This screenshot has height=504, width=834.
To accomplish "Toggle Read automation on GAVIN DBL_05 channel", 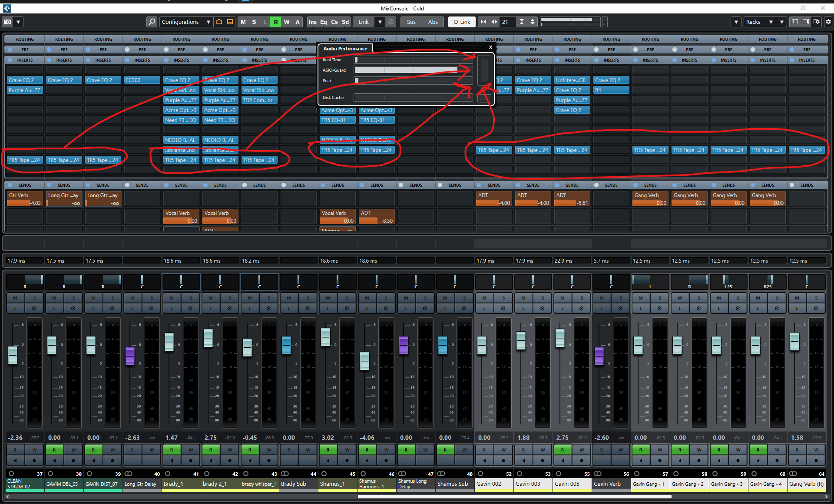I will pos(54,450).
